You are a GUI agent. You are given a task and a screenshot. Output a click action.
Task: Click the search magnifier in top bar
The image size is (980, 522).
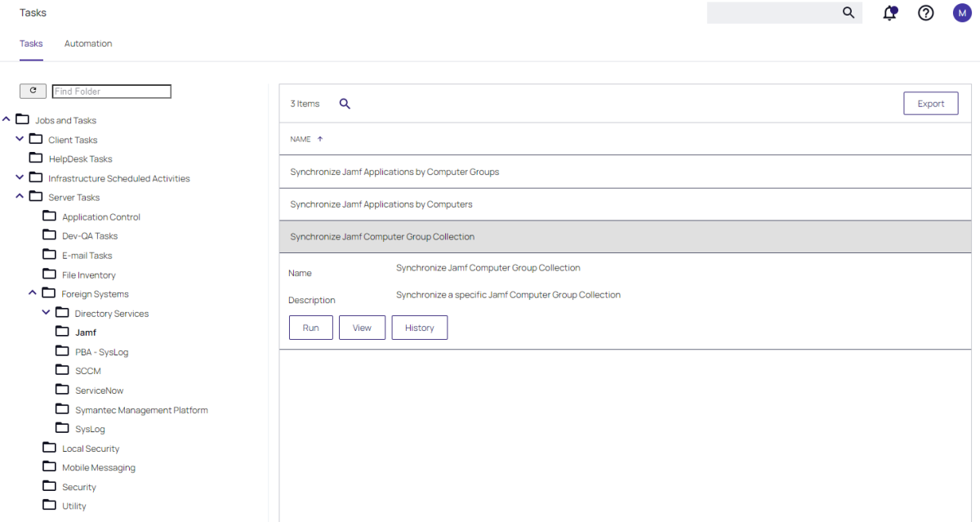(849, 13)
